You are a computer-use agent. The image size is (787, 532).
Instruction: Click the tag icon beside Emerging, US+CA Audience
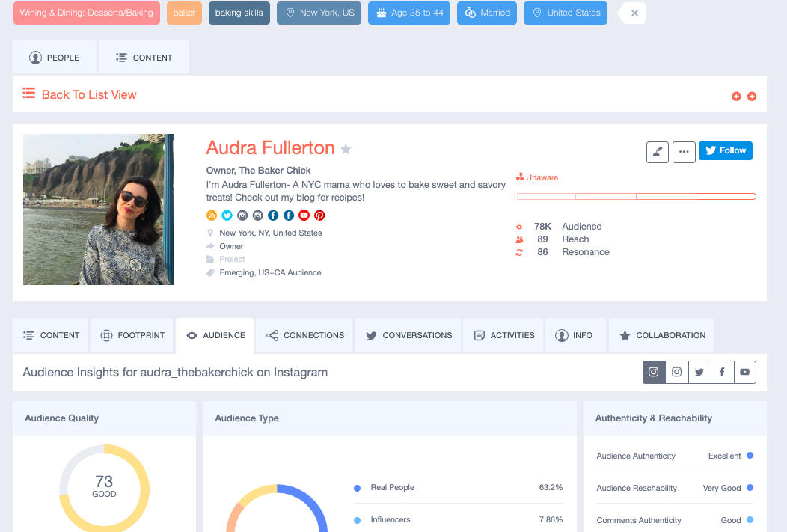click(x=210, y=272)
